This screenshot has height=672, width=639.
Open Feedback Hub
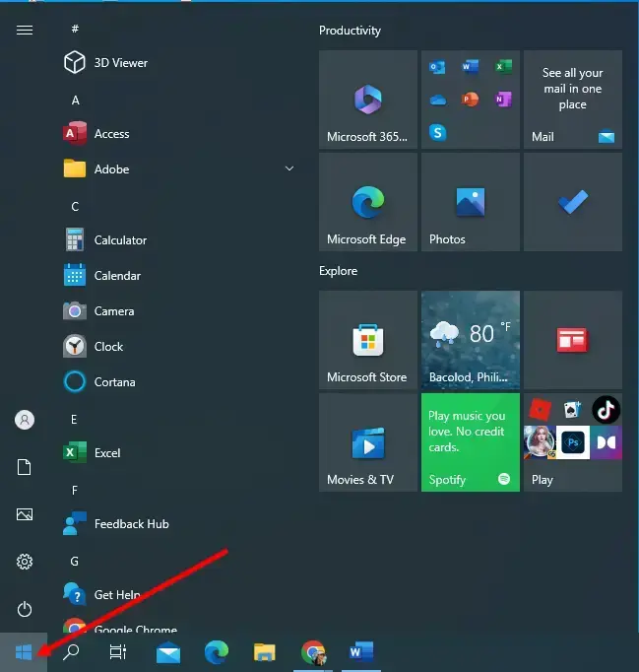(x=178, y=524)
